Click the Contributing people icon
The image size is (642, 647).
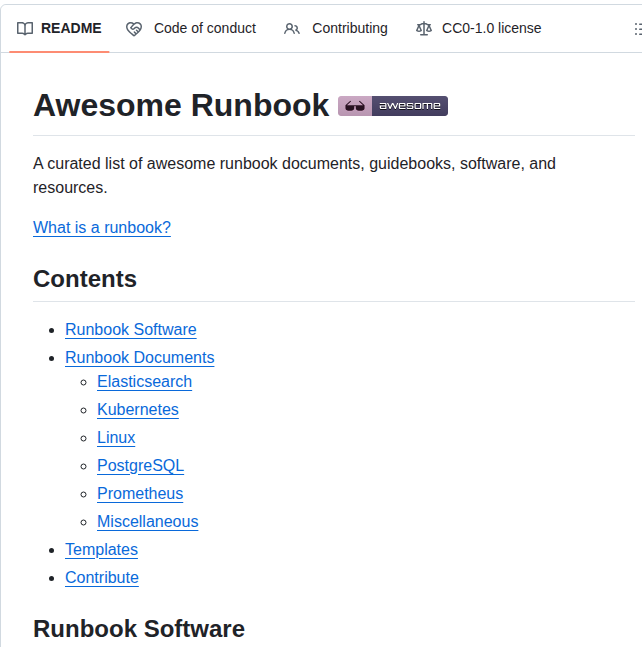tap(292, 29)
